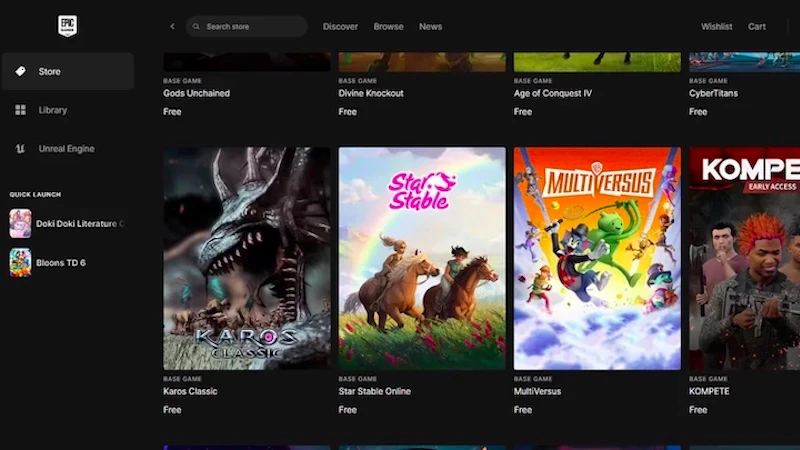Image resolution: width=800 pixels, height=450 pixels.
Task: Click Free price under Karos Classic
Action: click(x=172, y=410)
